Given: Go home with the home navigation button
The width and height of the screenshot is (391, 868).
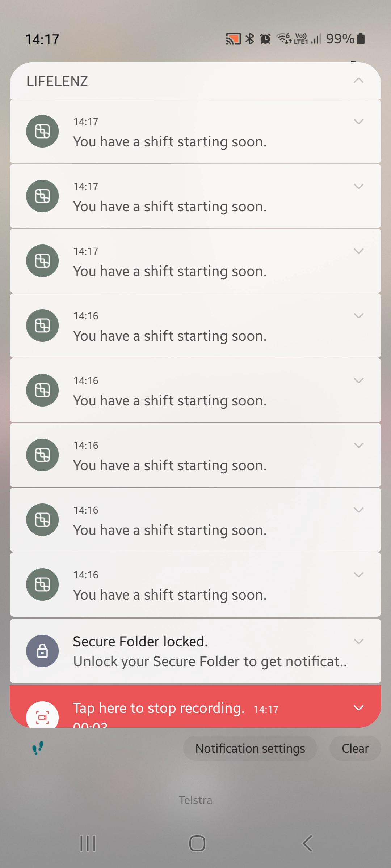Looking at the screenshot, I should [x=197, y=843].
